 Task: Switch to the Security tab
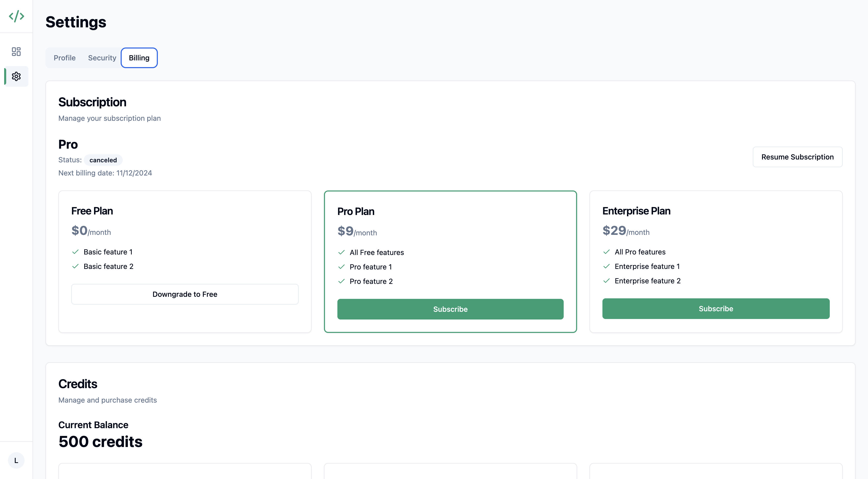pos(102,58)
